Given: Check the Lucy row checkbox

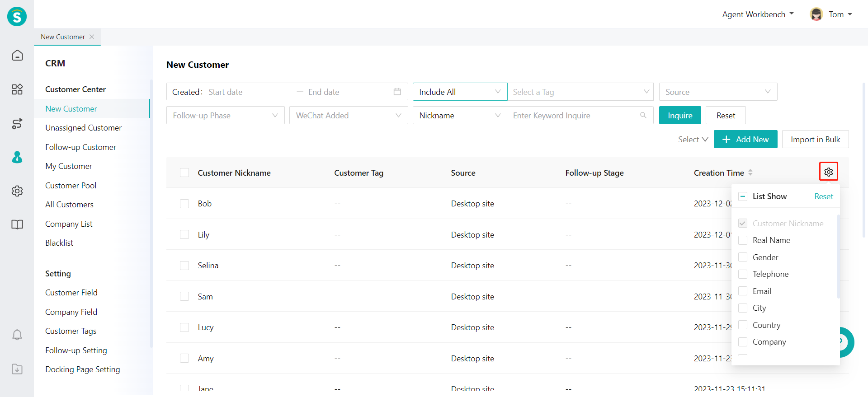Looking at the screenshot, I should tap(184, 327).
